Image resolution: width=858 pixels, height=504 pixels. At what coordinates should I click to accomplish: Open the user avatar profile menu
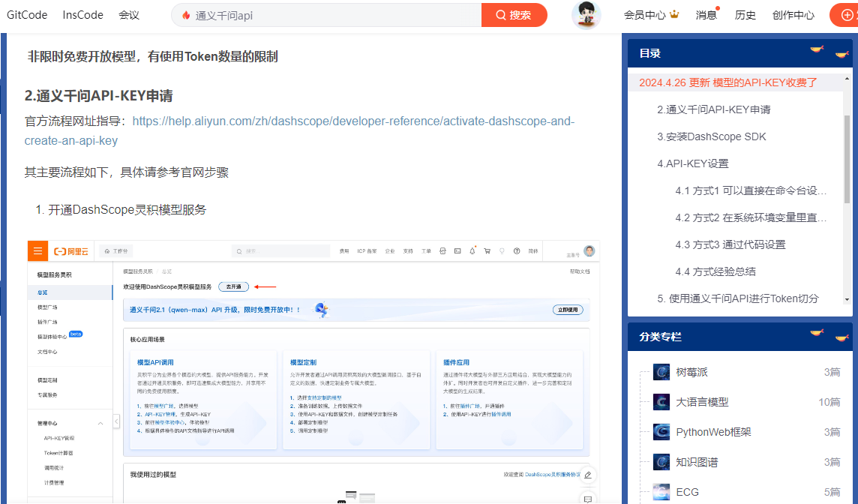(x=586, y=15)
